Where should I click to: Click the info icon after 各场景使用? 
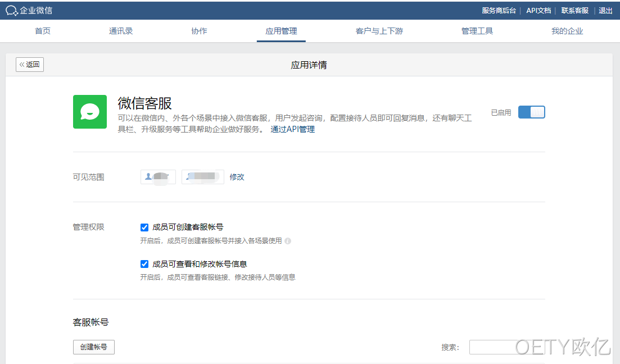coord(288,241)
